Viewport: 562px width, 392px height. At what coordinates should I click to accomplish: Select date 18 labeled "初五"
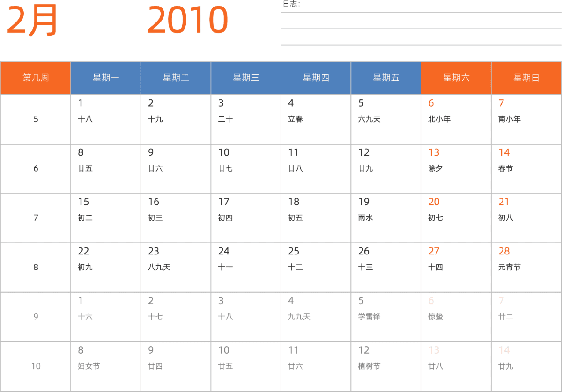pos(316,218)
